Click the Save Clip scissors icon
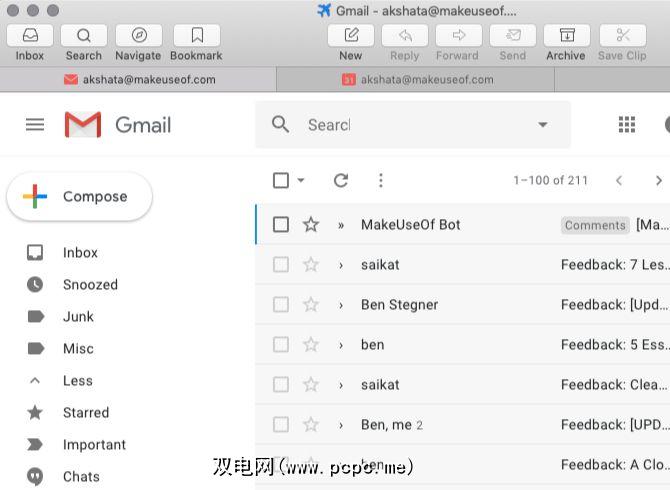This screenshot has height=490, width=670. point(623,35)
